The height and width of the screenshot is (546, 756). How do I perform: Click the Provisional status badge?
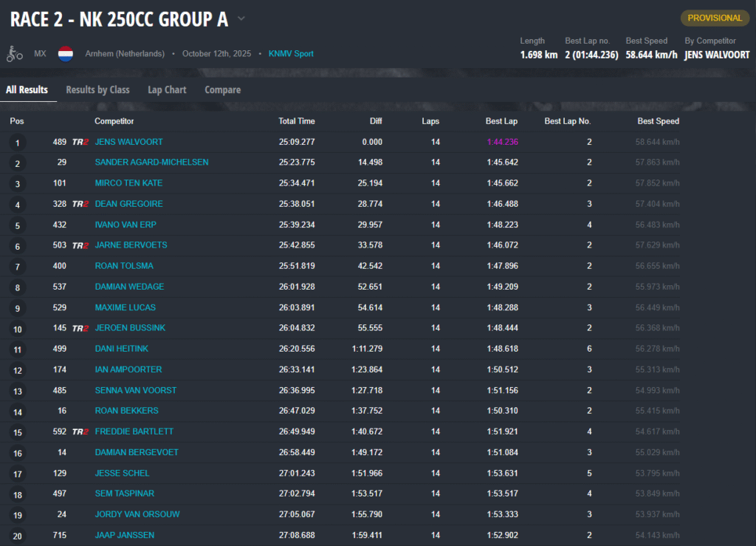pos(714,18)
